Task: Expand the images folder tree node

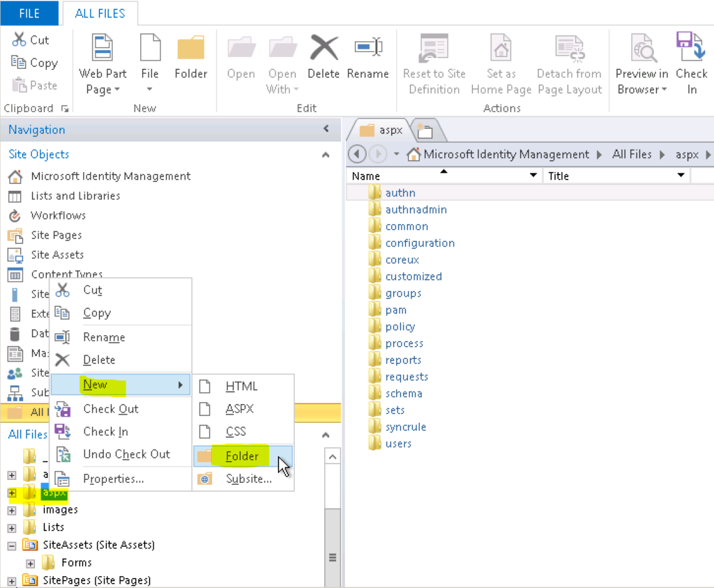Action: (x=12, y=510)
